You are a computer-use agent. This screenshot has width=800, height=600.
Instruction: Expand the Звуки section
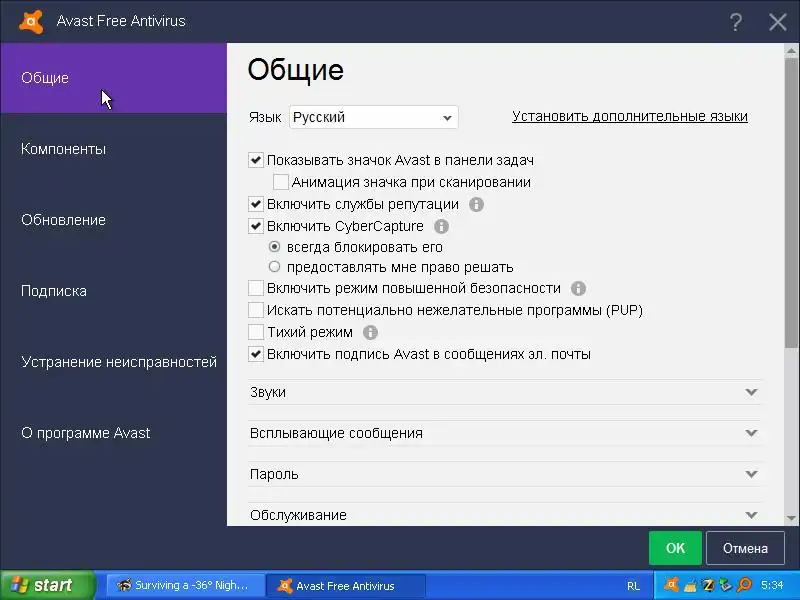505,392
